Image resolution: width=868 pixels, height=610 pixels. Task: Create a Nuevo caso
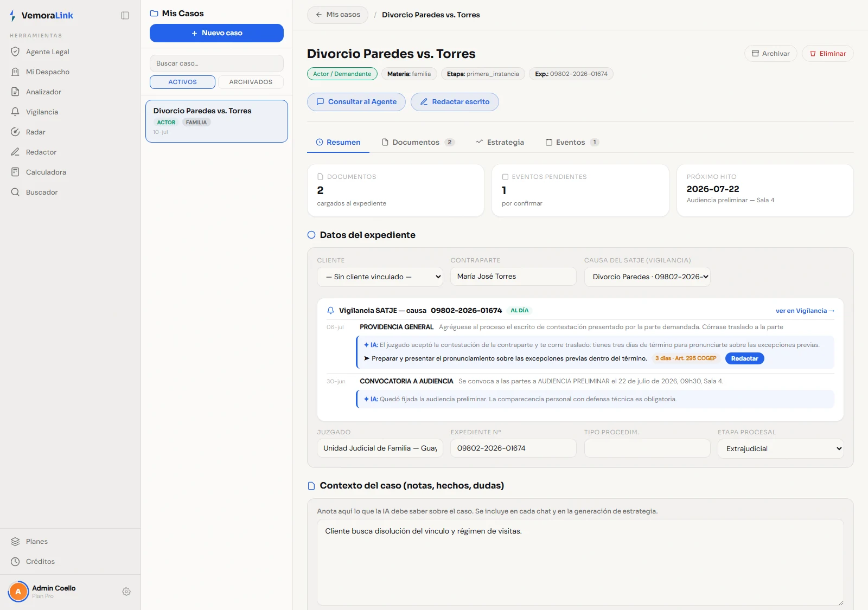coord(216,33)
